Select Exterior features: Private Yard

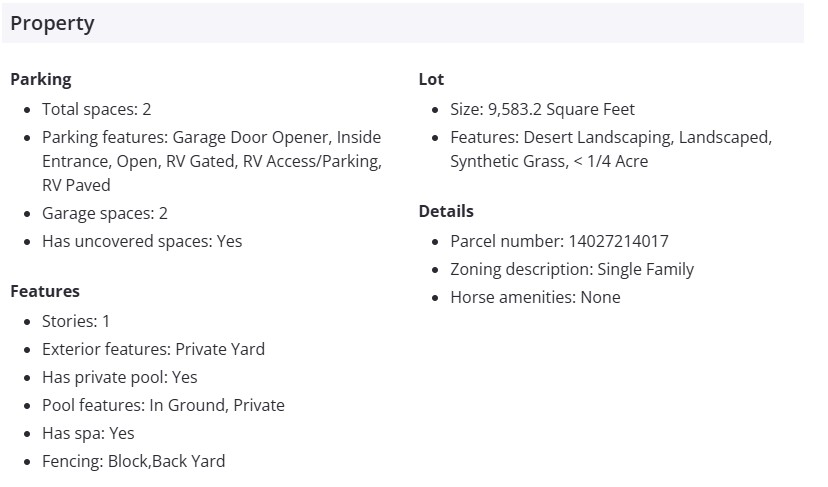click(153, 349)
